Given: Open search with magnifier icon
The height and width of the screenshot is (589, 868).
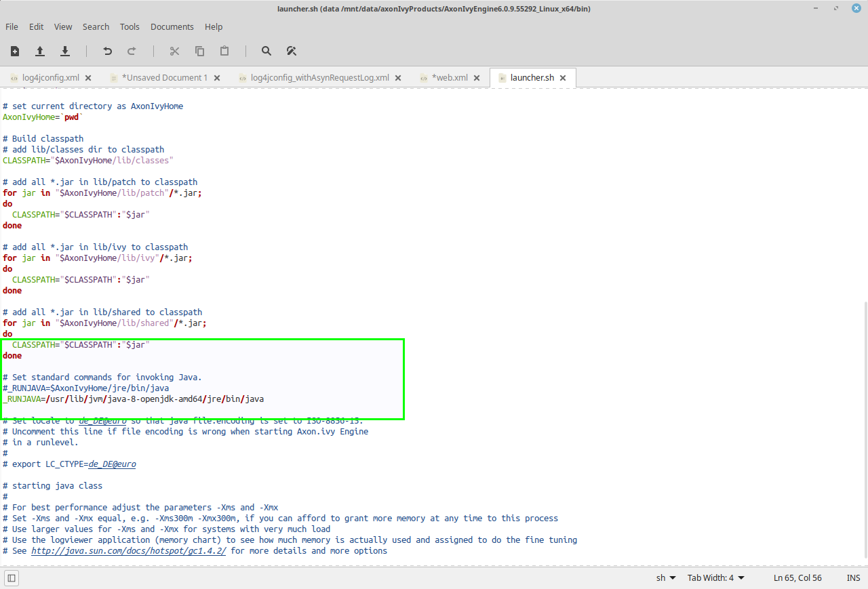Looking at the screenshot, I should coord(267,51).
